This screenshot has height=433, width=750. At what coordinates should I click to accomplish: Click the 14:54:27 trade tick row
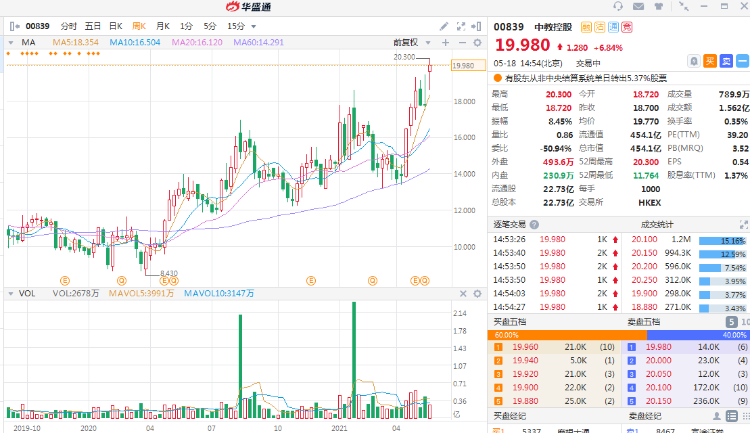556,307
